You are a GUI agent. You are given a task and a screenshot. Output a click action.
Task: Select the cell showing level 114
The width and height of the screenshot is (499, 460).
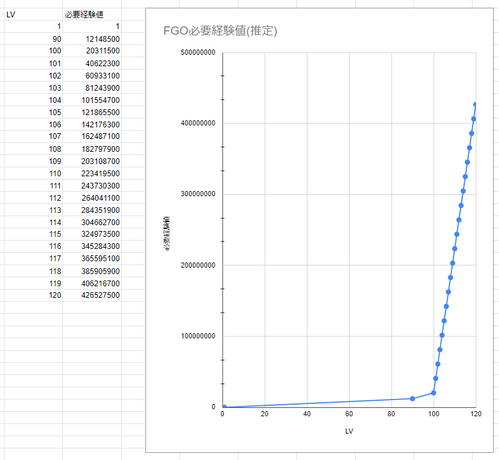tap(33, 222)
